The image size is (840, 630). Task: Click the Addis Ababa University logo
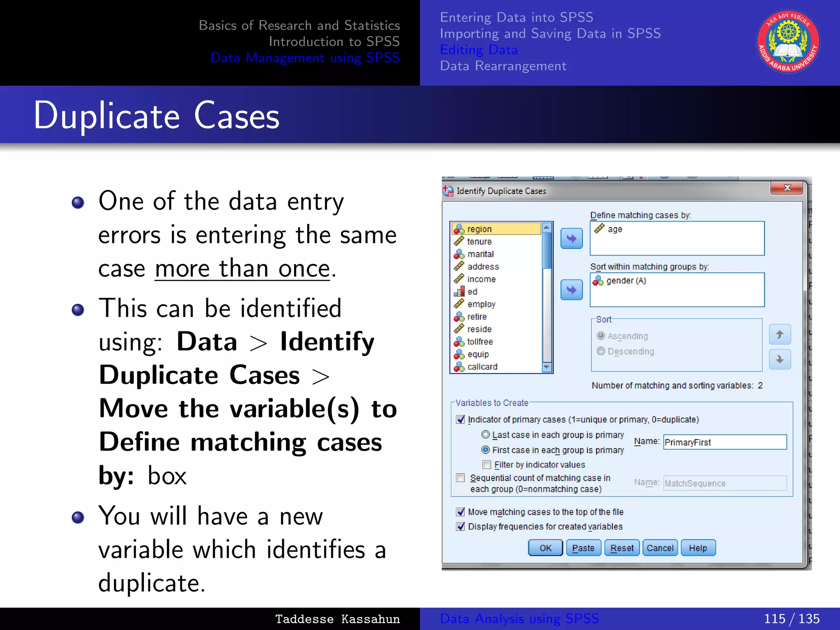[788, 42]
